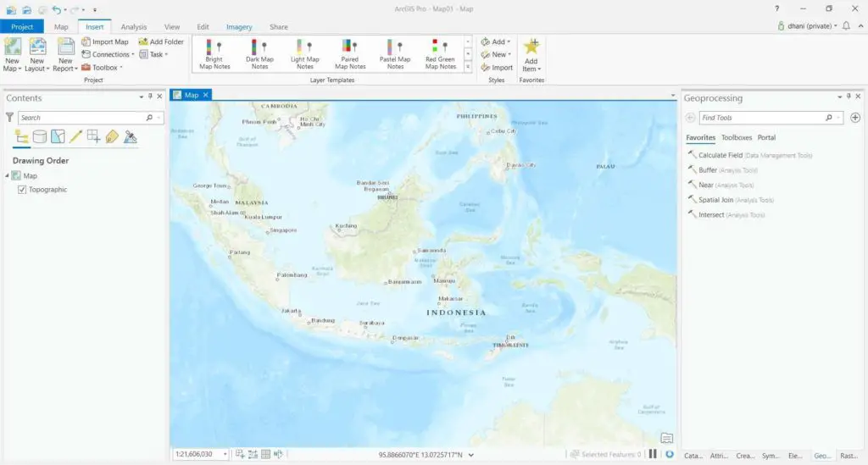Select the Pastel Map Notes template
The height and width of the screenshot is (465, 868).
click(x=395, y=54)
